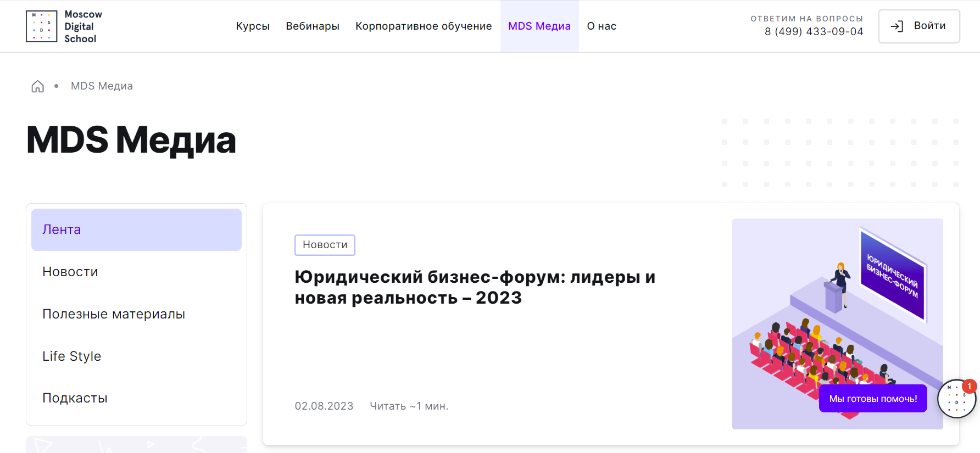980x453 pixels.
Task: Select the MDS Медиа navigation tab
Action: coord(539,26)
